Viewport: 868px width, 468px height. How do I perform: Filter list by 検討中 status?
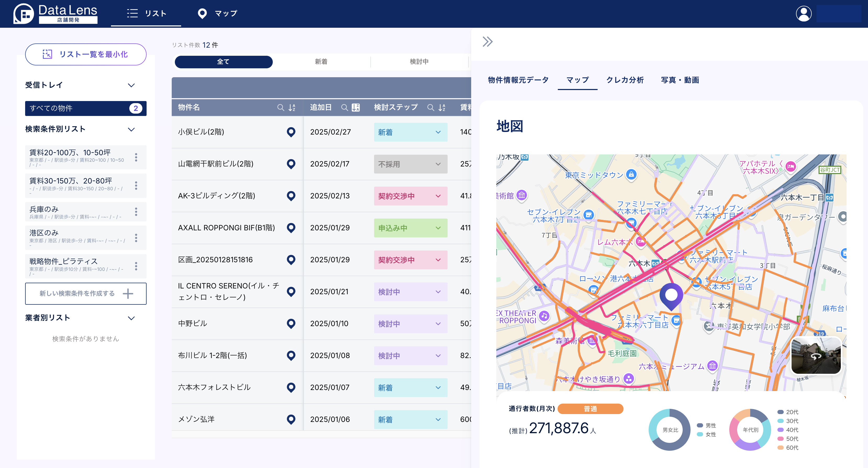pyautogui.click(x=419, y=62)
